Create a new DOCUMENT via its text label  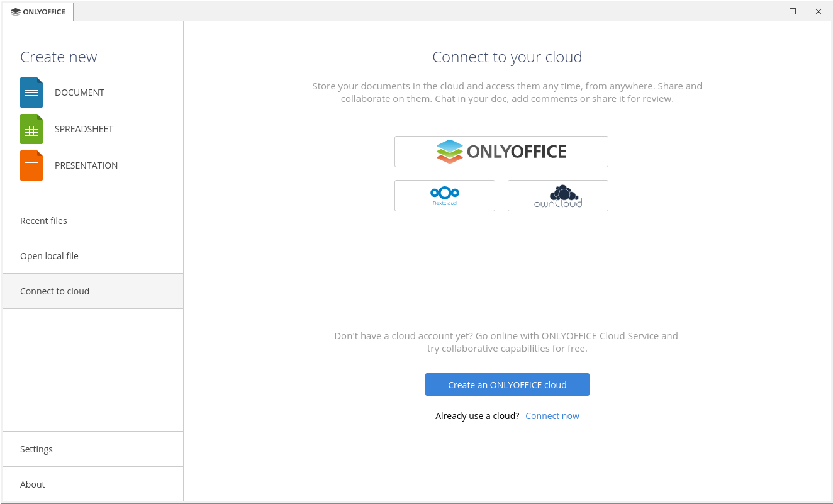pos(79,92)
